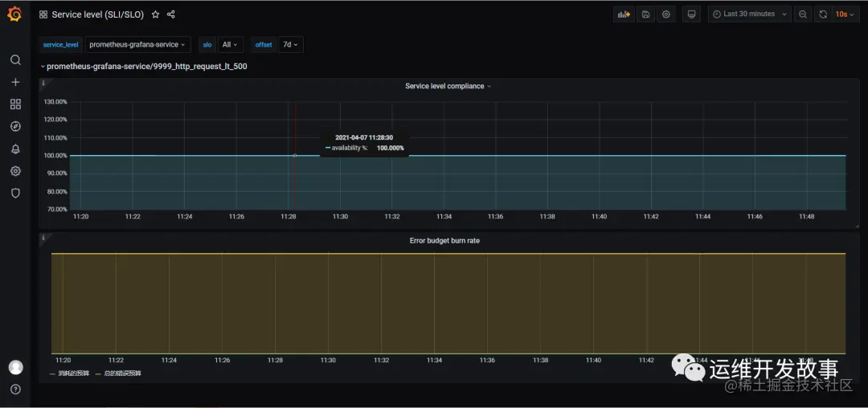
Task: Open the Service level compliance panel menu
Action: pyautogui.click(x=448, y=86)
